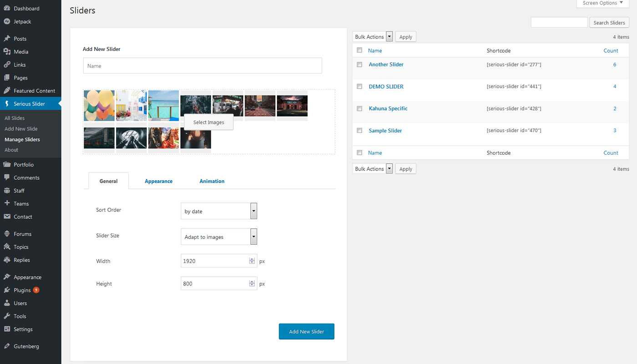
Task: Click the Media icon in sidebar
Action: pyautogui.click(x=7, y=52)
